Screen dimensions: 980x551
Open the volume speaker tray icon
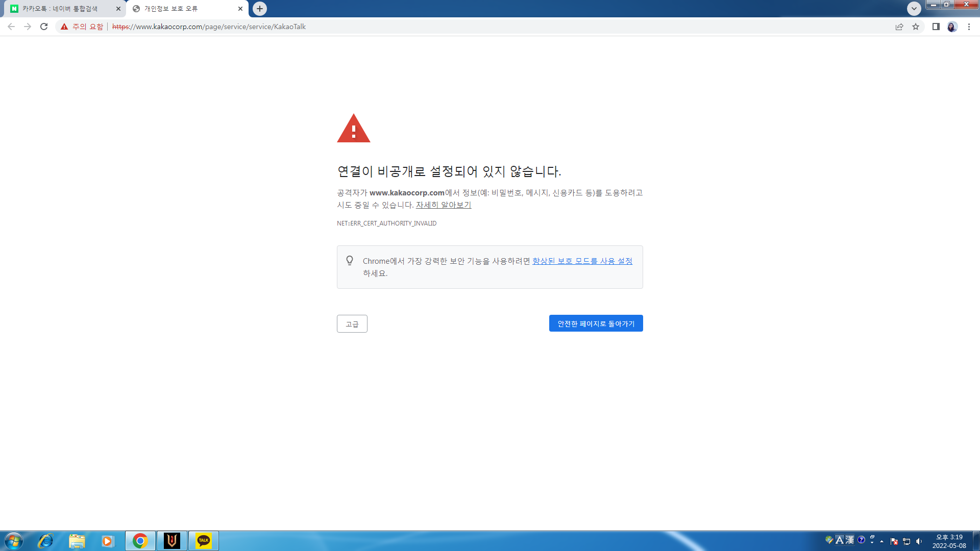[x=919, y=541]
